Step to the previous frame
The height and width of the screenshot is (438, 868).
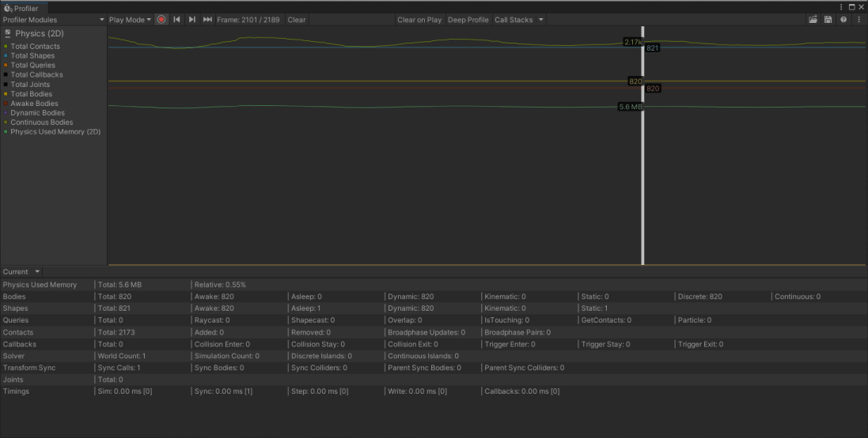[x=176, y=20]
